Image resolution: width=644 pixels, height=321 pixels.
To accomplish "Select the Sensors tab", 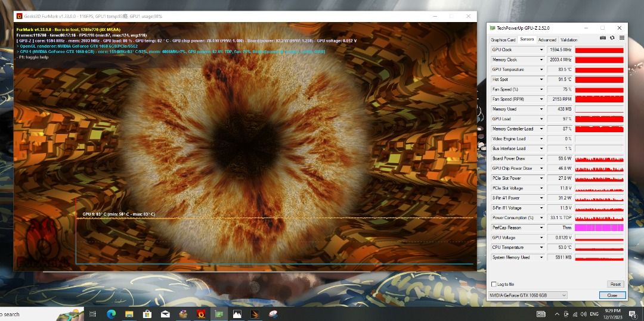I will [527, 39].
